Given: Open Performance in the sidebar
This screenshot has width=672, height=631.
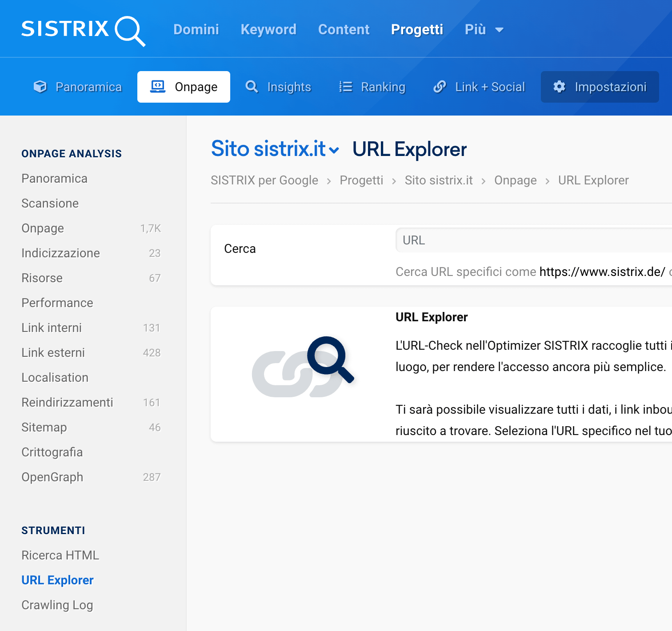Looking at the screenshot, I should pyautogui.click(x=57, y=303).
